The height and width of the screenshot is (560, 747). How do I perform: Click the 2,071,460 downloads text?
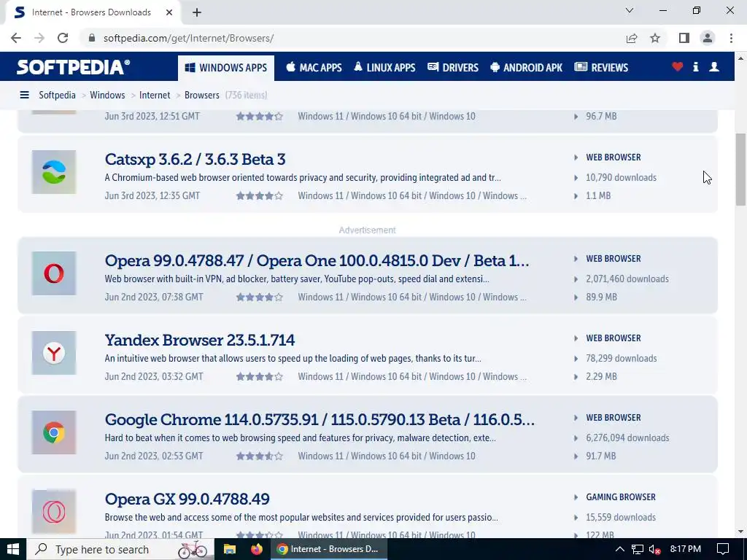(627, 279)
